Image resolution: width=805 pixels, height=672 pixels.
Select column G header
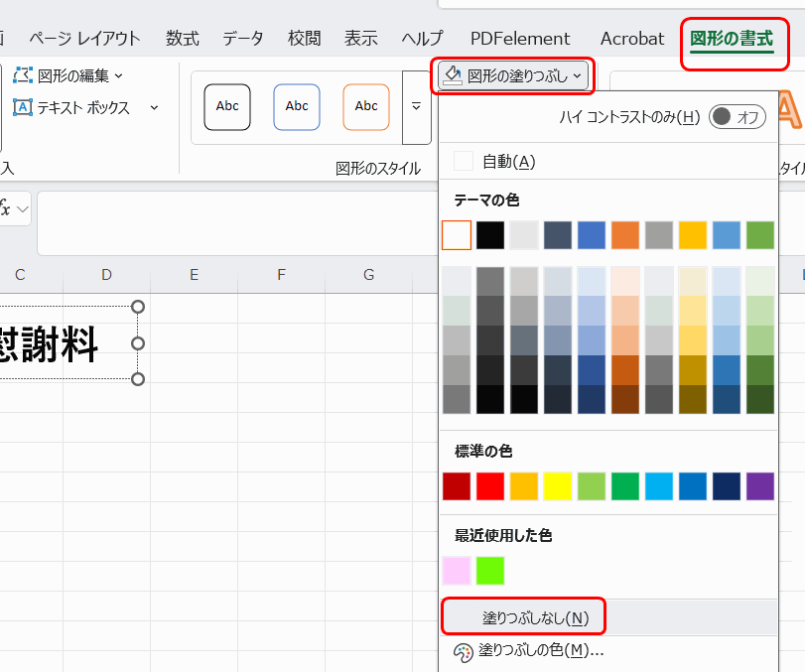(x=368, y=275)
